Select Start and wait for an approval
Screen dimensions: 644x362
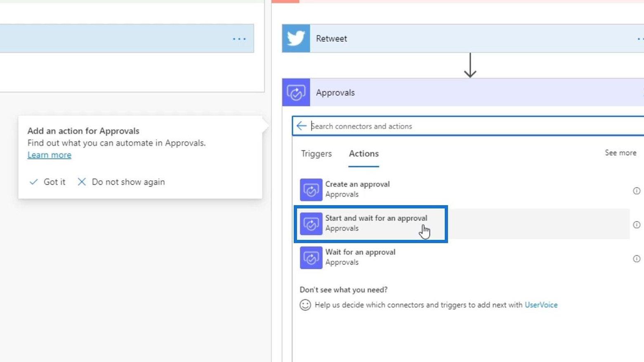point(465,224)
